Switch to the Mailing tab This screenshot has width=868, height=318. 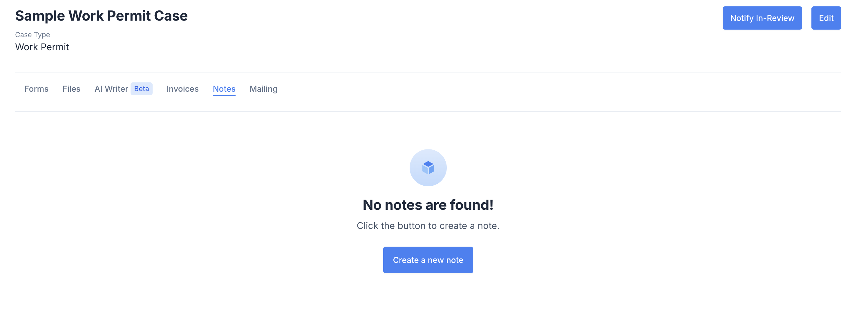(x=263, y=88)
